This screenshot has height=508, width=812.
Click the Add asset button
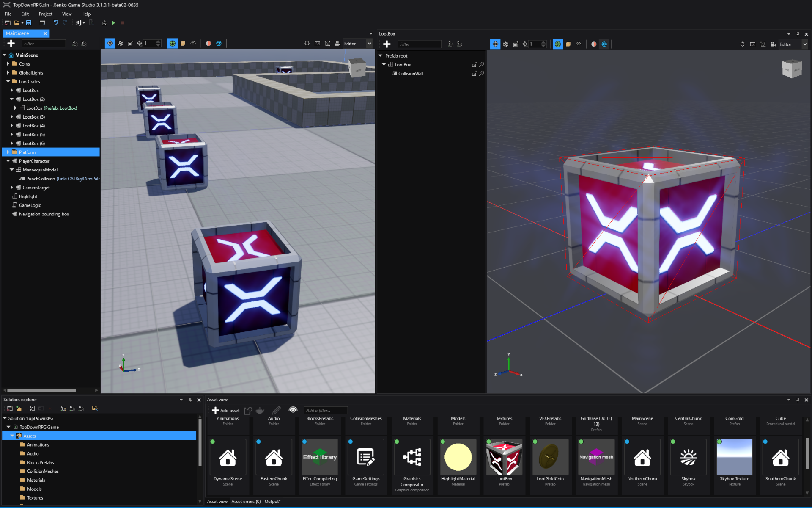225,411
